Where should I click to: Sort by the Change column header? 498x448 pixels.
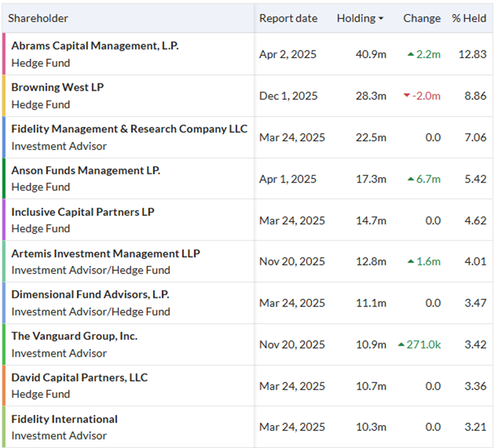point(422,19)
